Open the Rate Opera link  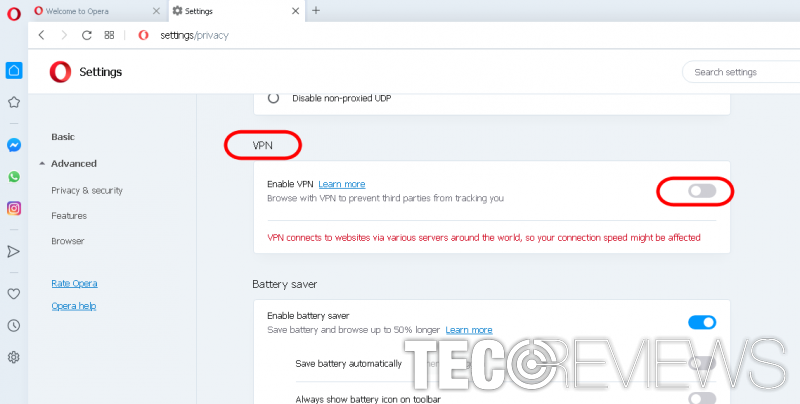click(74, 283)
